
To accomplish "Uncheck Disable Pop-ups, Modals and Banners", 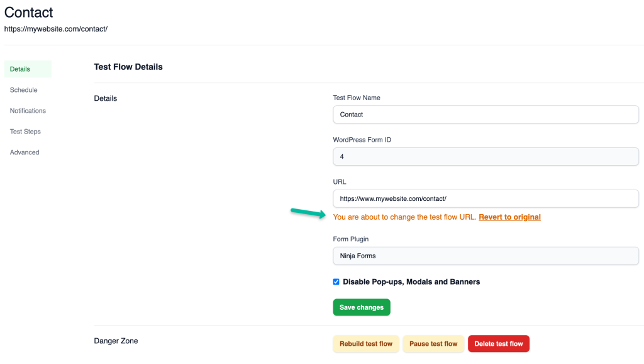I will tap(336, 282).
